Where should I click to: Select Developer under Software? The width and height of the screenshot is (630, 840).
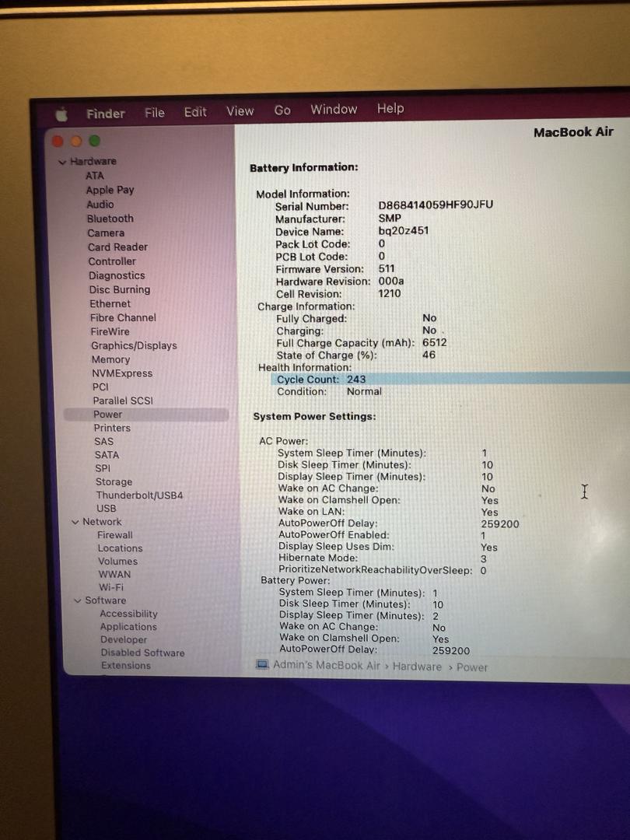[x=124, y=639]
